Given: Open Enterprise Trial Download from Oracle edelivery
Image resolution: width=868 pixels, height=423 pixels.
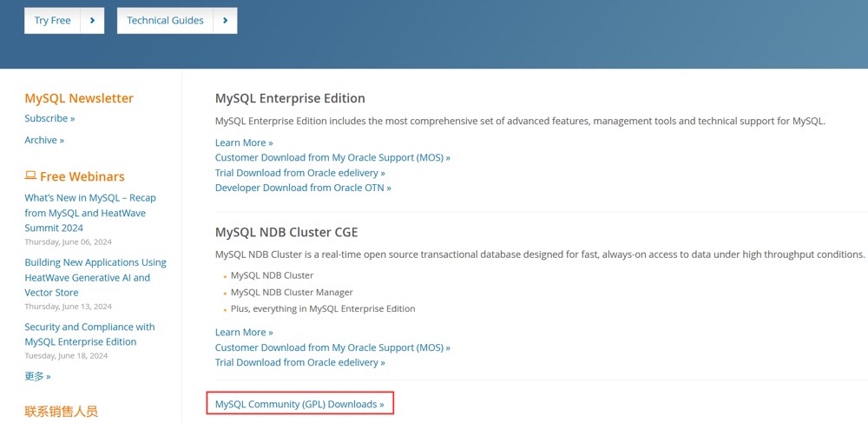Looking at the screenshot, I should tap(300, 173).
